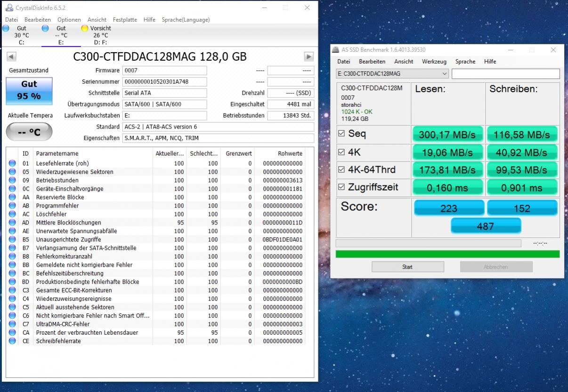This screenshot has height=392, width=568.
Task: Open Sprache menu in AS SSD Benchmark
Action: (465, 62)
